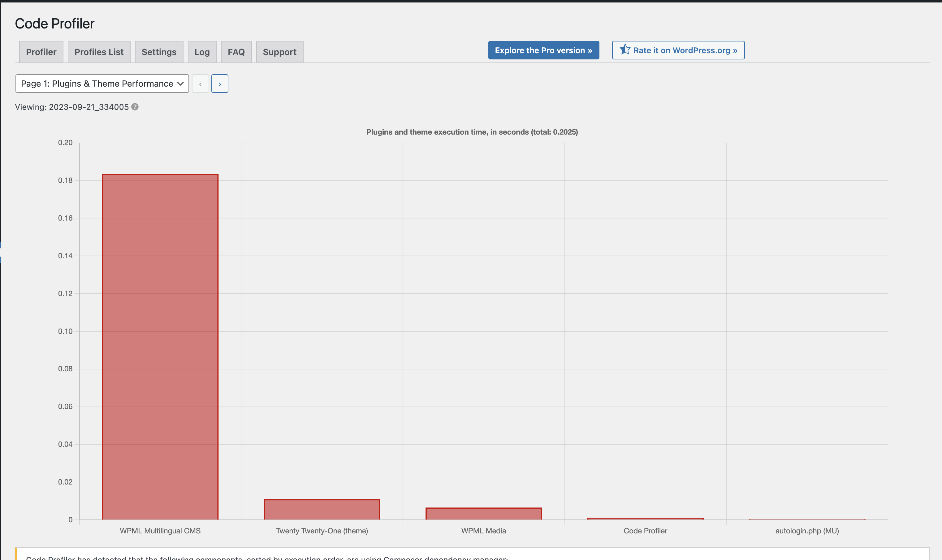942x560 pixels.
Task: Open the page selection dropdown
Action: [x=97, y=84]
